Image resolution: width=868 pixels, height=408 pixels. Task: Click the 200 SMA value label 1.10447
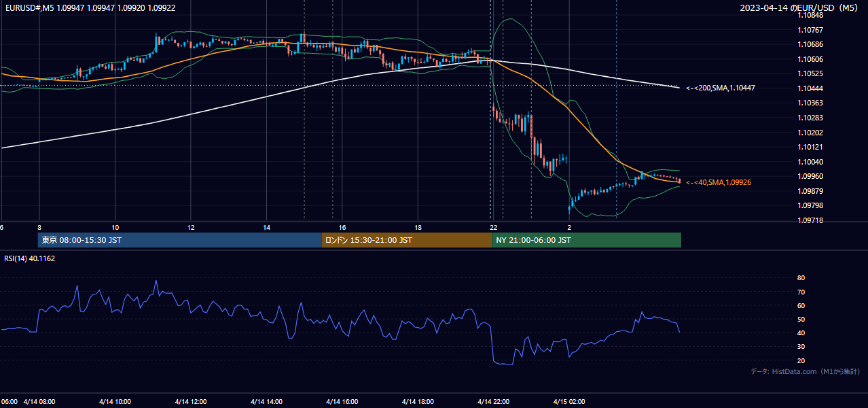[x=721, y=88]
